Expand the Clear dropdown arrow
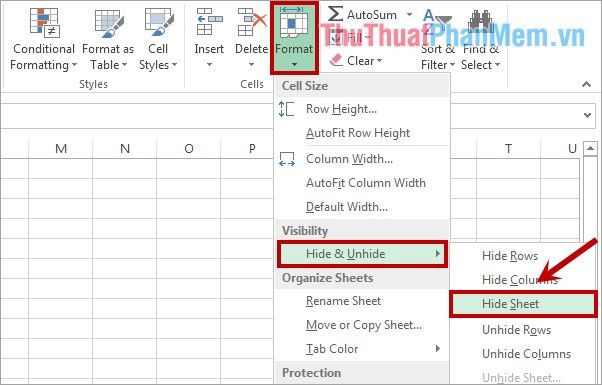The height and width of the screenshot is (385, 602). [x=379, y=61]
